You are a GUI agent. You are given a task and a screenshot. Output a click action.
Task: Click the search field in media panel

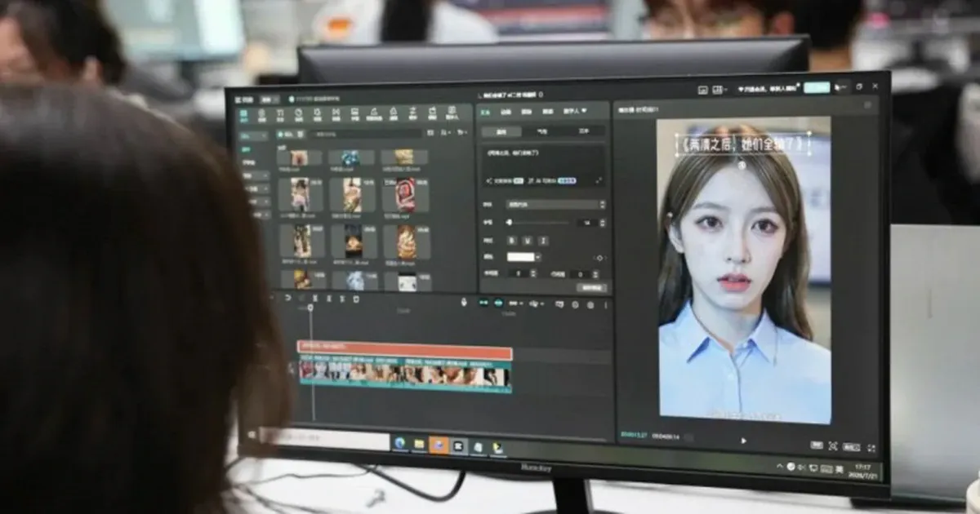[x=366, y=134]
